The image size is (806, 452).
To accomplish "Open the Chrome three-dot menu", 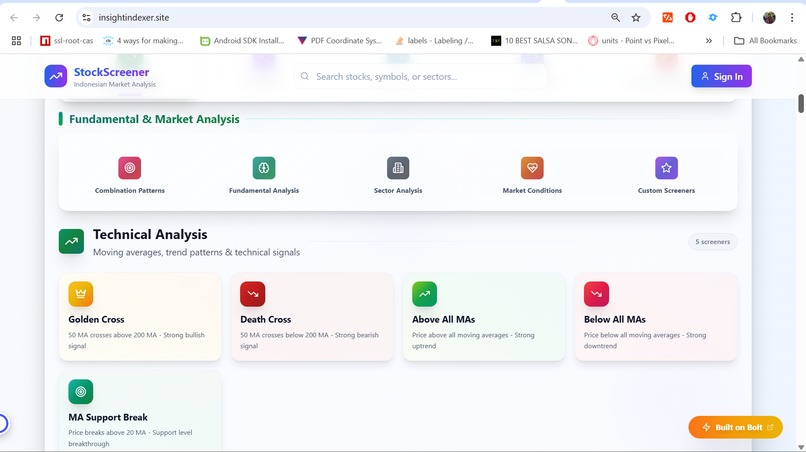I will [792, 17].
